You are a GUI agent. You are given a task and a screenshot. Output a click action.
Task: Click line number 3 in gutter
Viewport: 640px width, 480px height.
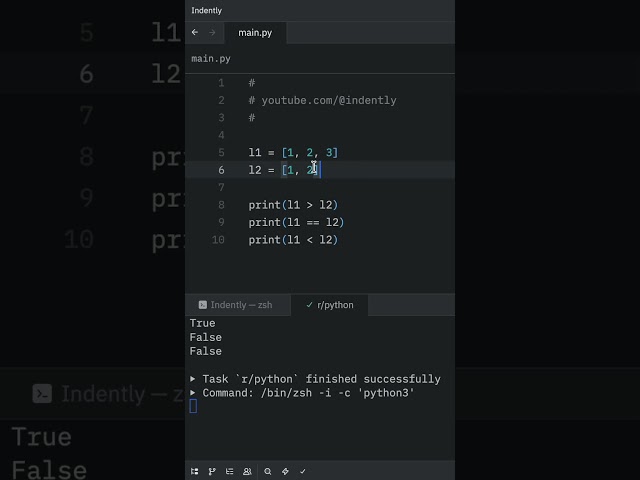[x=221, y=118]
